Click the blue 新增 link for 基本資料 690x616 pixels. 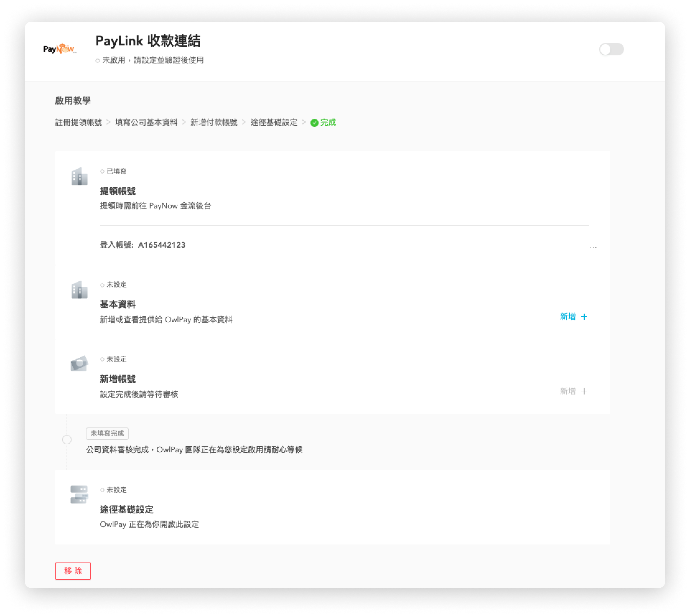(567, 316)
